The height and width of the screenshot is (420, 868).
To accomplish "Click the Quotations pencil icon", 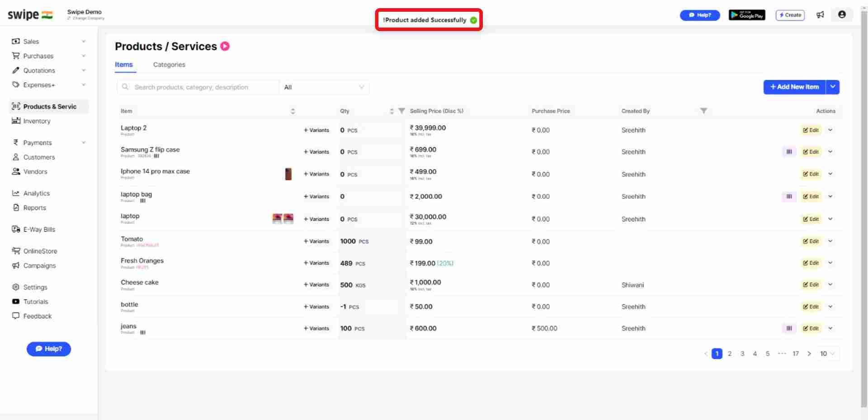I will tap(16, 70).
